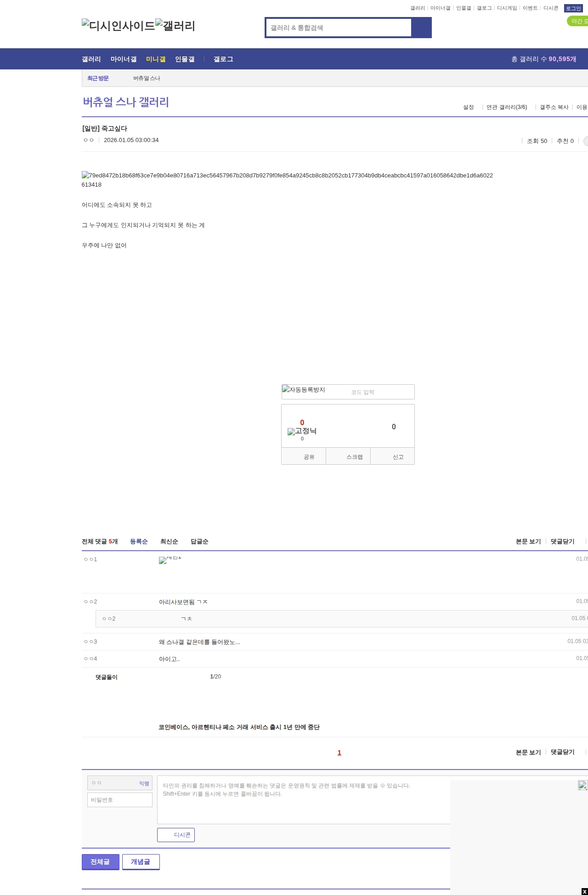588x895 pixels.
Task: Click the post title "[일반] 죽고싶다"
Action: (x=105, y=129)
